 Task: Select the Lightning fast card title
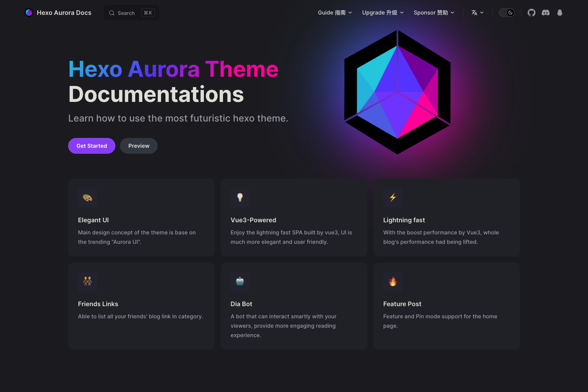point(404,220)
